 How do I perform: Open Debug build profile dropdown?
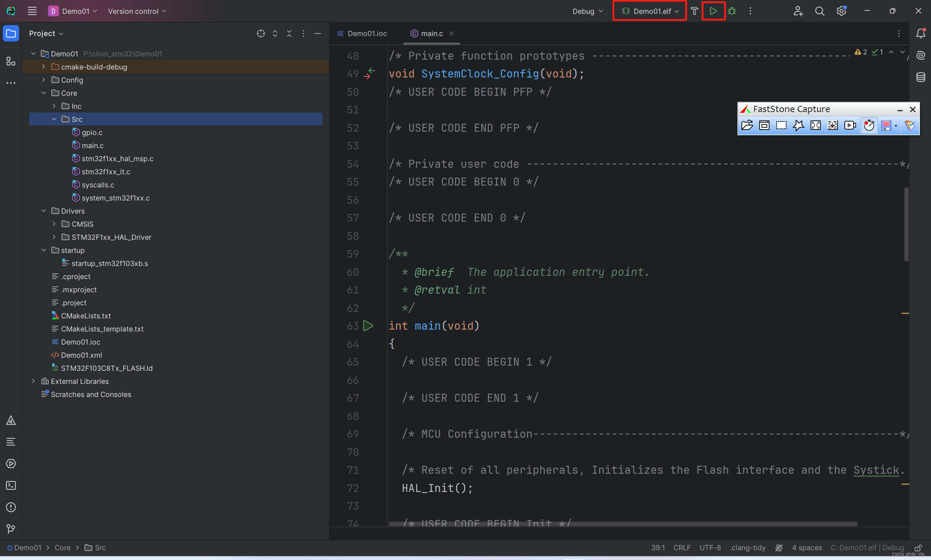(587, 11)
